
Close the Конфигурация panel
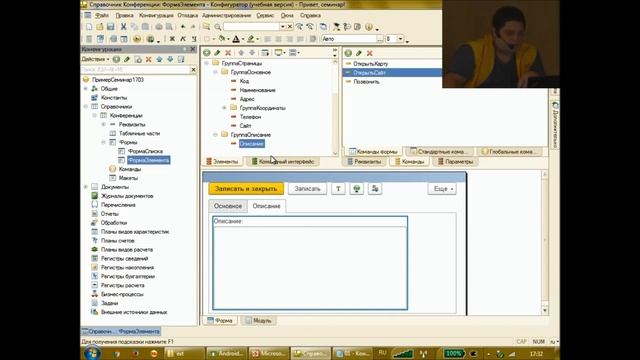click(193, 49)
